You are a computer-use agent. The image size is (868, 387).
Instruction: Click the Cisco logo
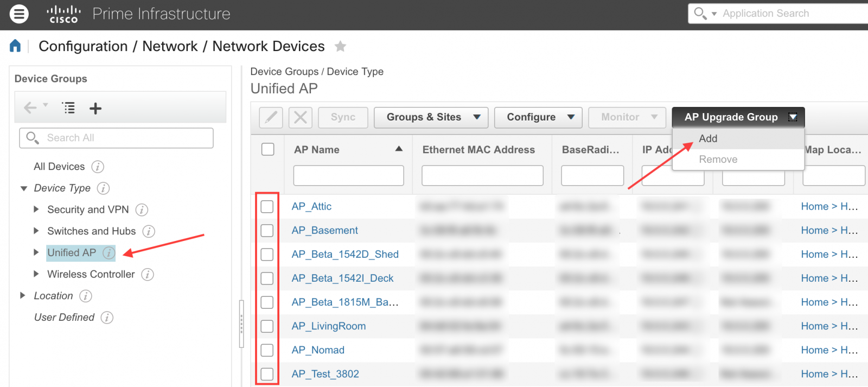pos(63,14)
